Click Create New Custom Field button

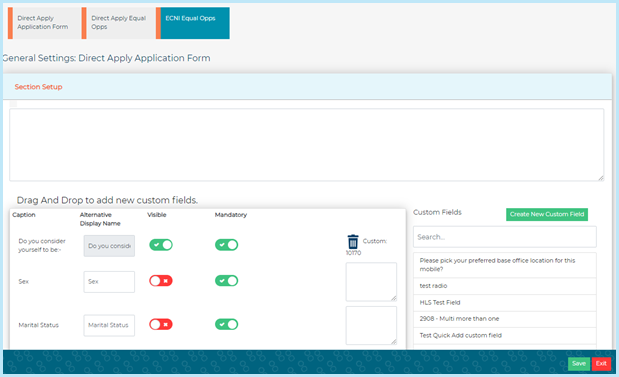coord(547,214)
